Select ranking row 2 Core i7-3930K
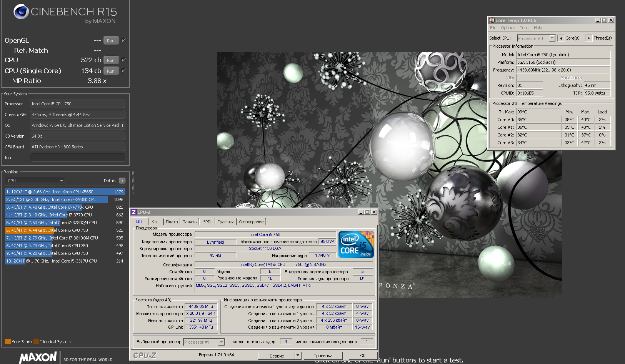The width and height of the screenshot is (625, 364). (x=65, y=199)
